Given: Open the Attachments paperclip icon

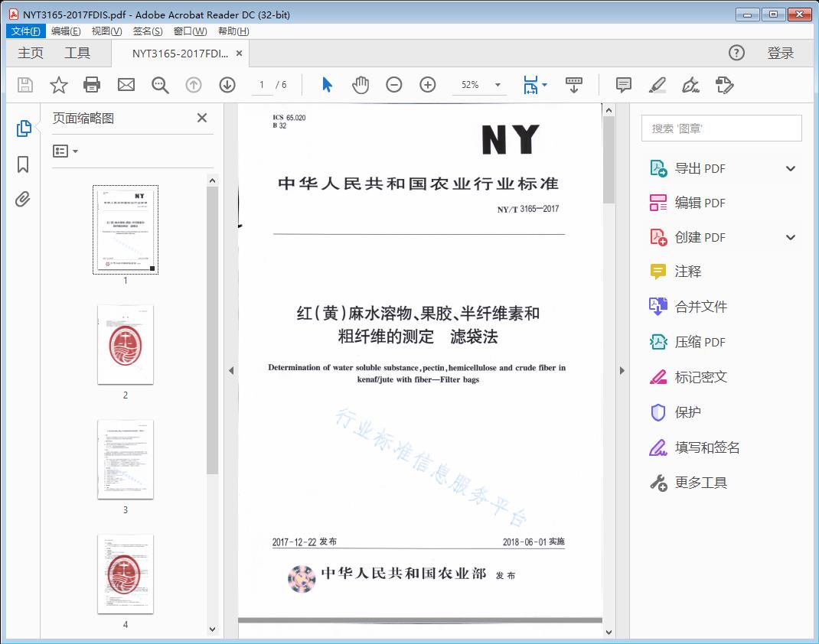Looking at the screenshot, I should click(x=24, y=199).
